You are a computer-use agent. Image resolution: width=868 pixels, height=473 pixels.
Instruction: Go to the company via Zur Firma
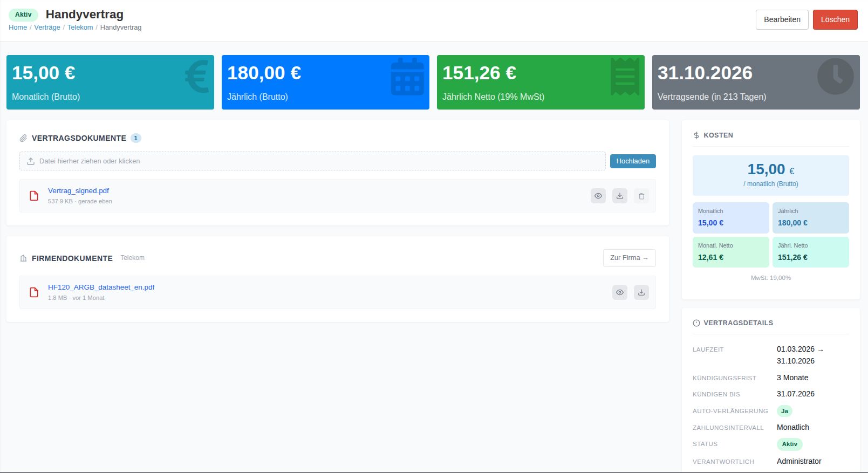(629, 258)
